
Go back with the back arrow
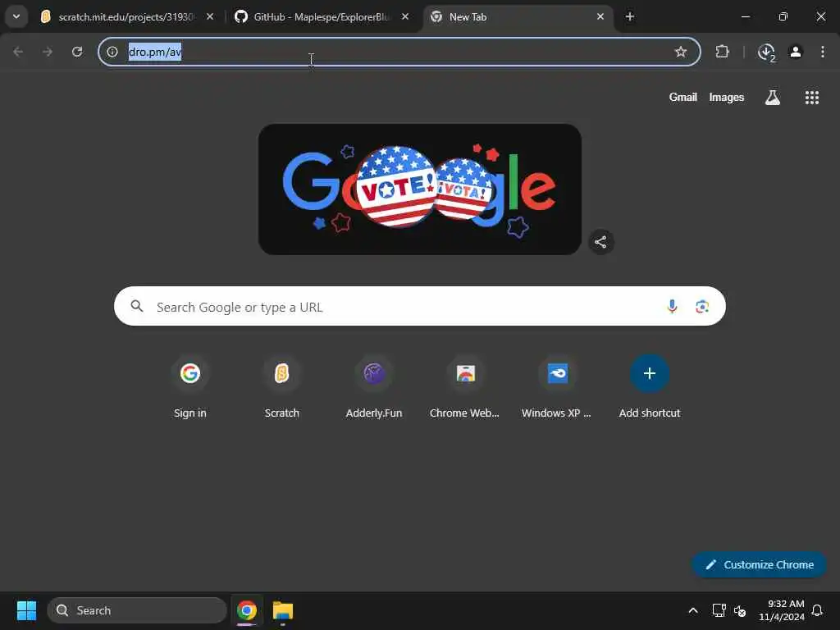click(18, 52)
